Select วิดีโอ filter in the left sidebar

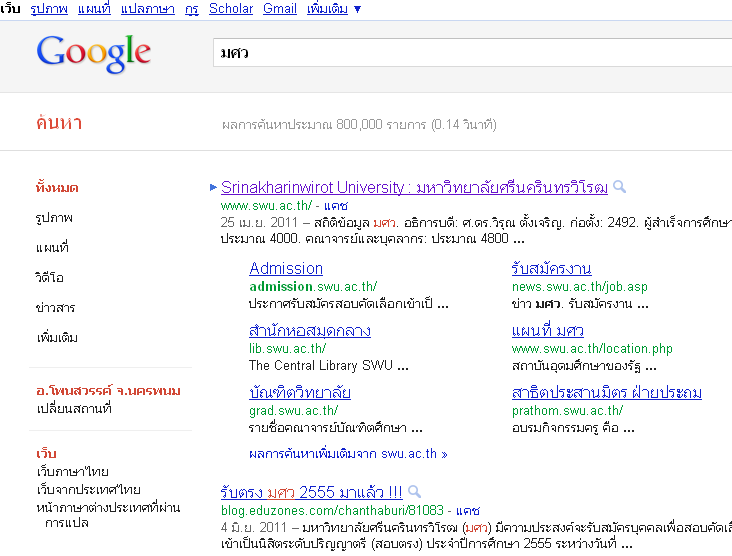pos(49,277)
